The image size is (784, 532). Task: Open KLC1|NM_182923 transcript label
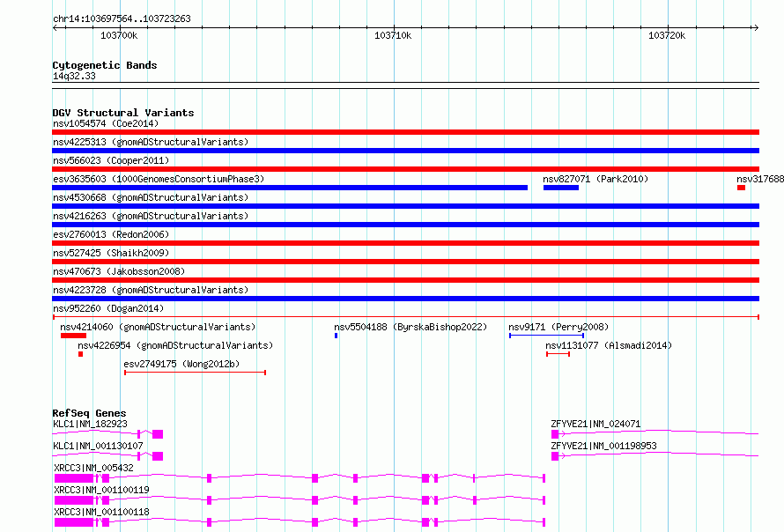coord(90,424)
